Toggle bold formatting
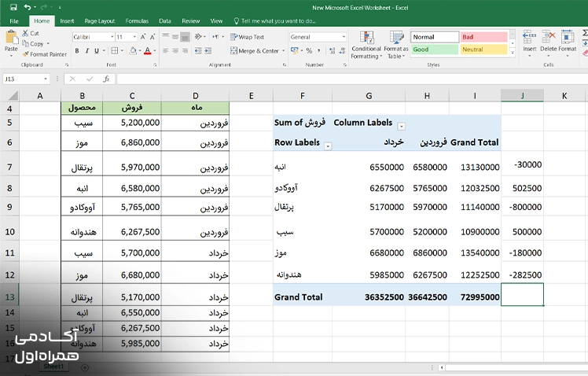This screenshot has width=588, height=376. click(x=77, y=50)
